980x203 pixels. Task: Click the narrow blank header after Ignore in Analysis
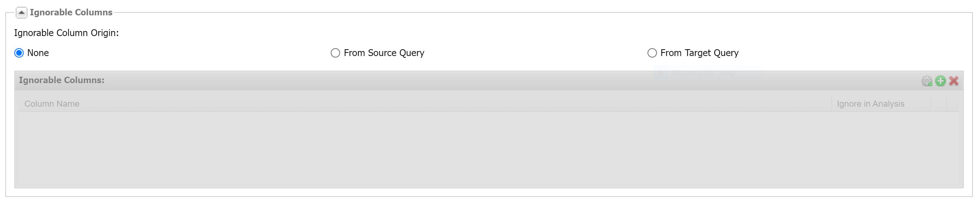click(x=939, y=104)
